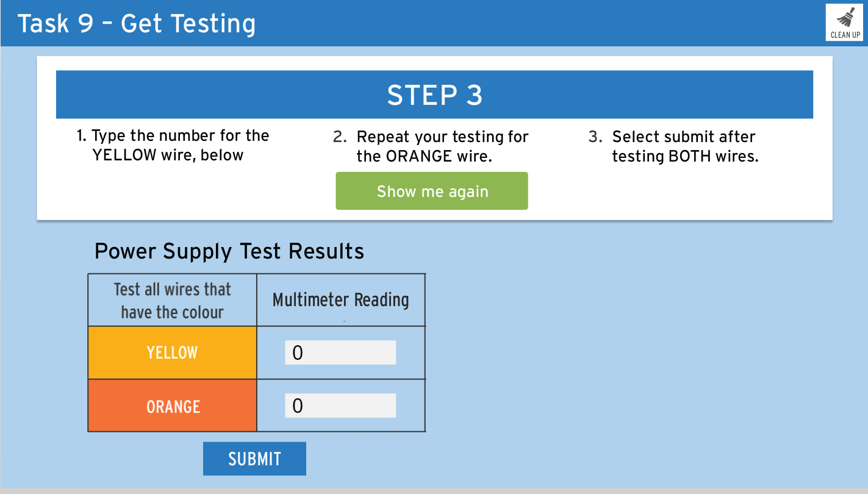Click the Show me again button
Viewport: 868px width, 494px height.
coord(432,191)
